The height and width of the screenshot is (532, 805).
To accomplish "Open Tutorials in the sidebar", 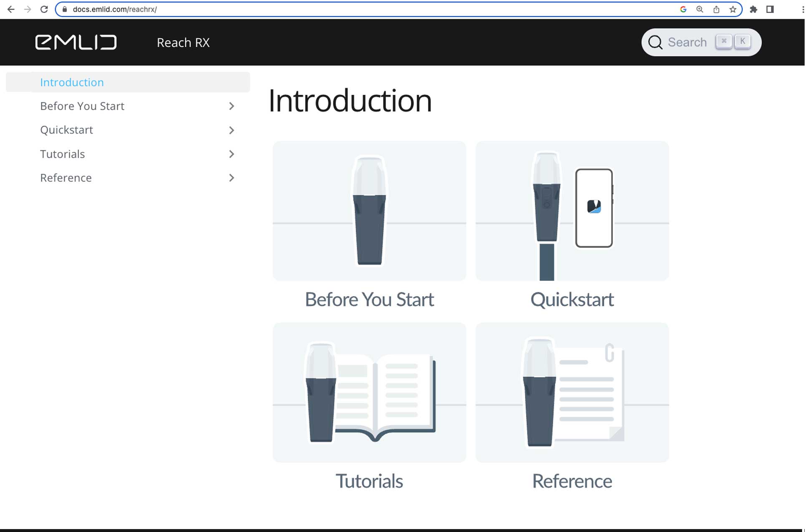I will point(62,154).
